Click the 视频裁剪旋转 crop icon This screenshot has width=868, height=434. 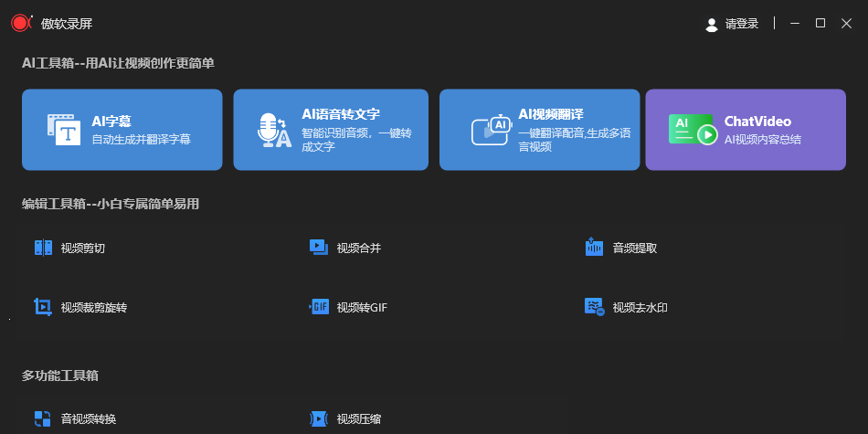(43, 307)
